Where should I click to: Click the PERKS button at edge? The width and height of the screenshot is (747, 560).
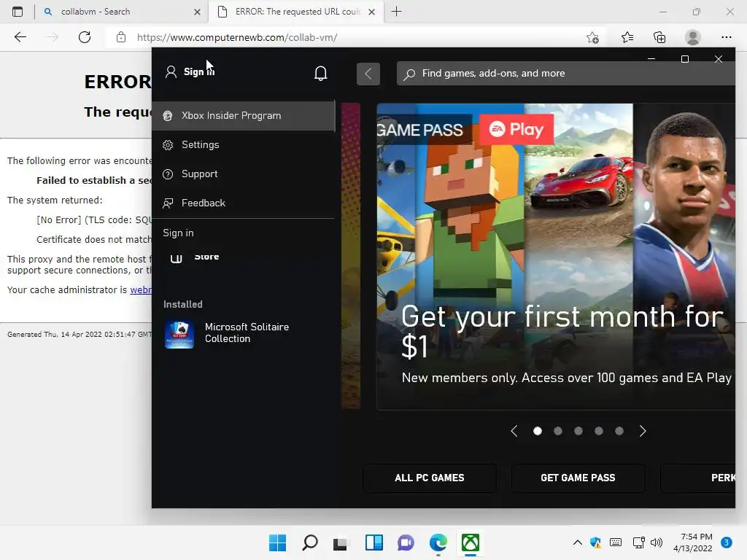tap(698, 478)
